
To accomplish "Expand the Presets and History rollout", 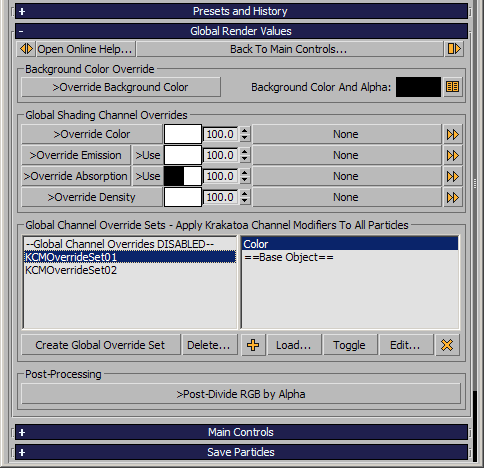I will coord(241,11).
